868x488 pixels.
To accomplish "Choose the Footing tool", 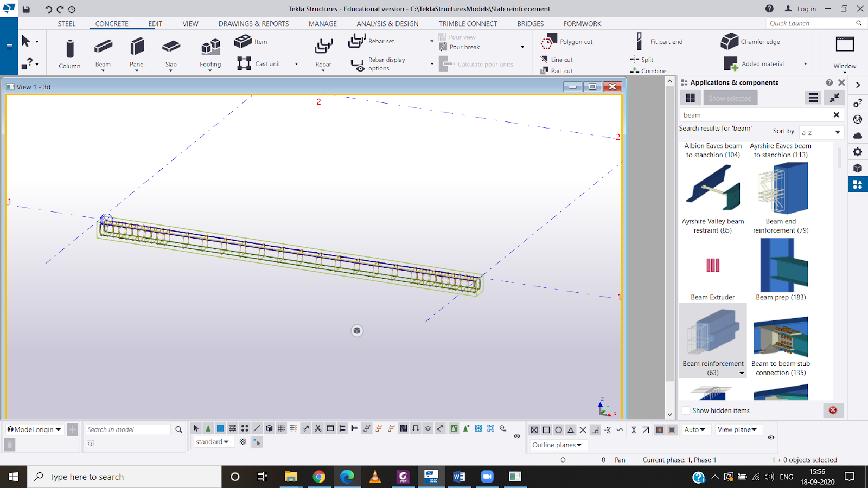I will click(x=210, y=48).
